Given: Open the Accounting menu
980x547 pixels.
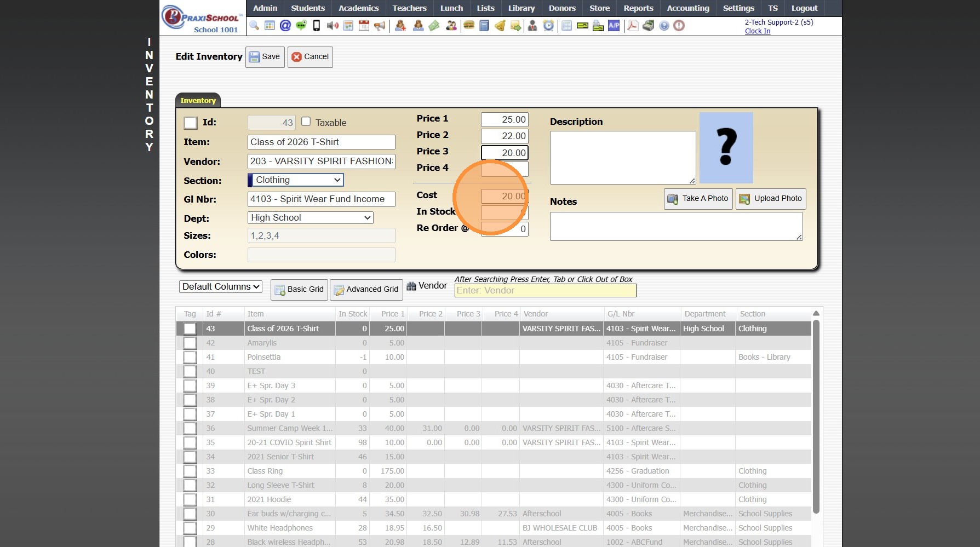Looking at the screenshot, I should pyautogui.click(x=687, y=8).
